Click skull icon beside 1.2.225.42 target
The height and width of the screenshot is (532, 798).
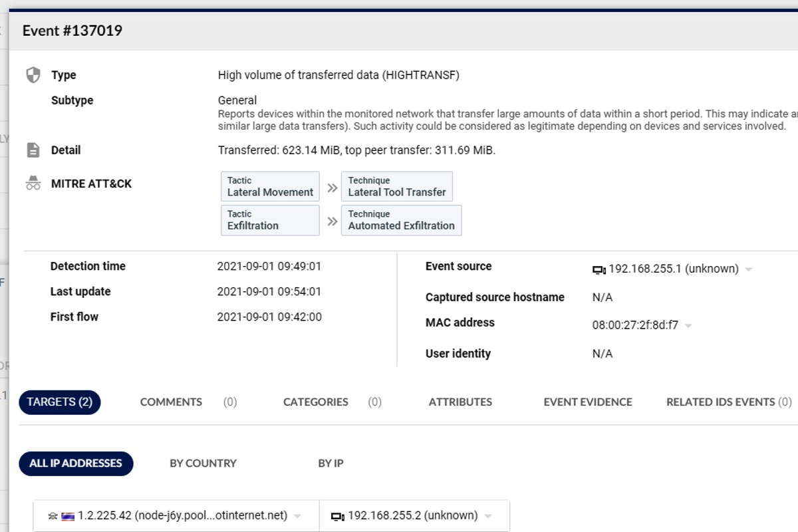(53, 516)
